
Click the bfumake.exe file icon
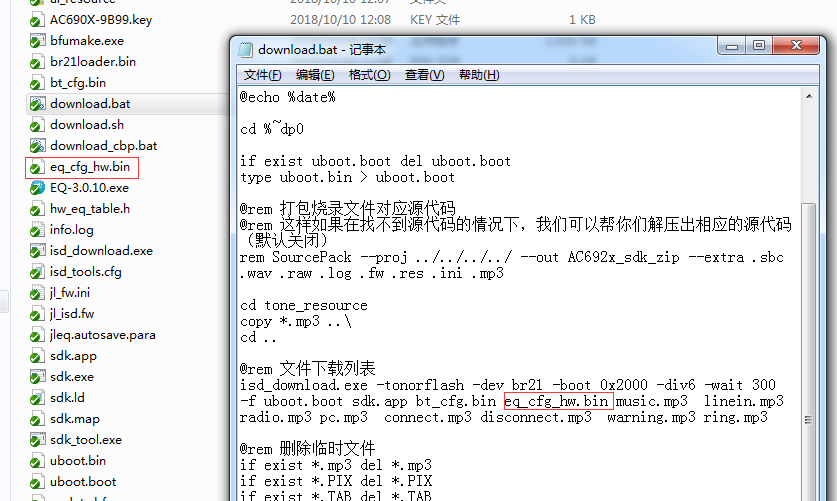(37, 41)
